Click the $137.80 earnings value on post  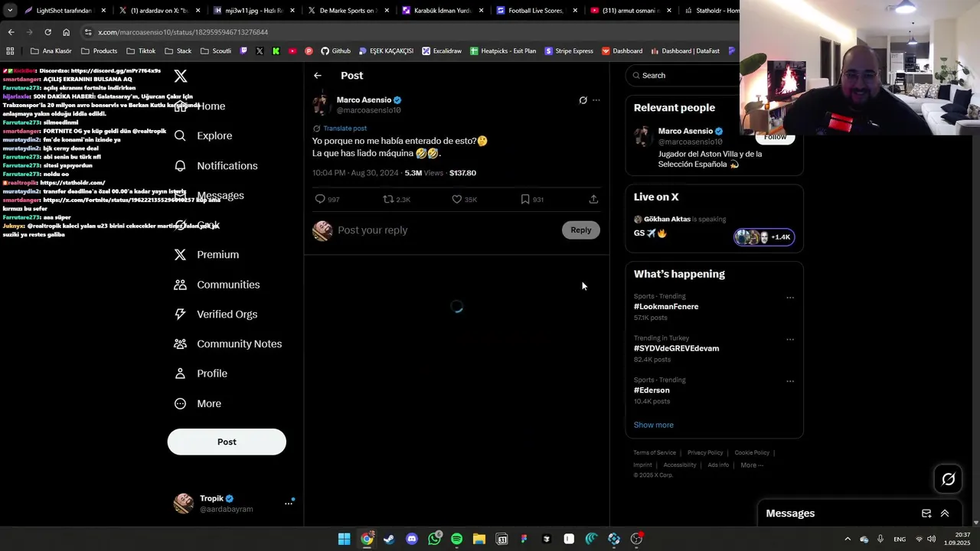[462, 173]
